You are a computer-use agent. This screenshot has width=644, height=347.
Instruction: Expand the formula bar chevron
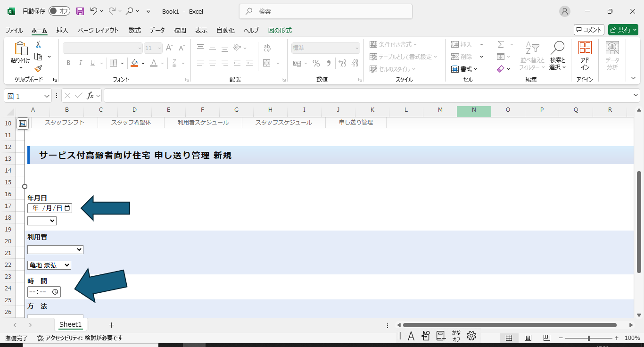[636, 96]
